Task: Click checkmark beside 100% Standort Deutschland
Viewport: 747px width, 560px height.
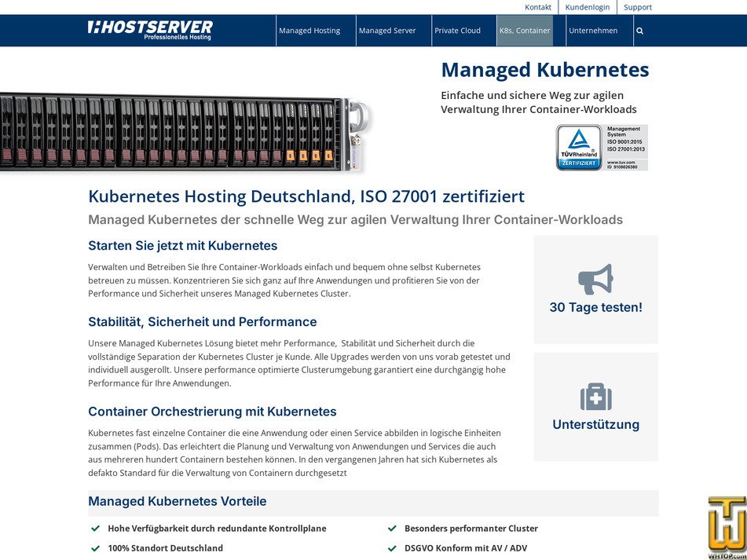Action: (95, 548)
